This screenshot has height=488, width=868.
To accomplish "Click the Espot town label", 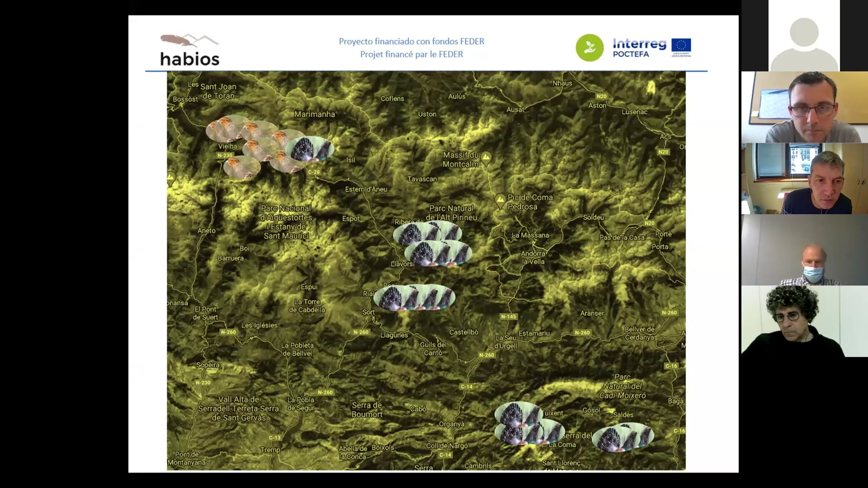I will [351, 218].
